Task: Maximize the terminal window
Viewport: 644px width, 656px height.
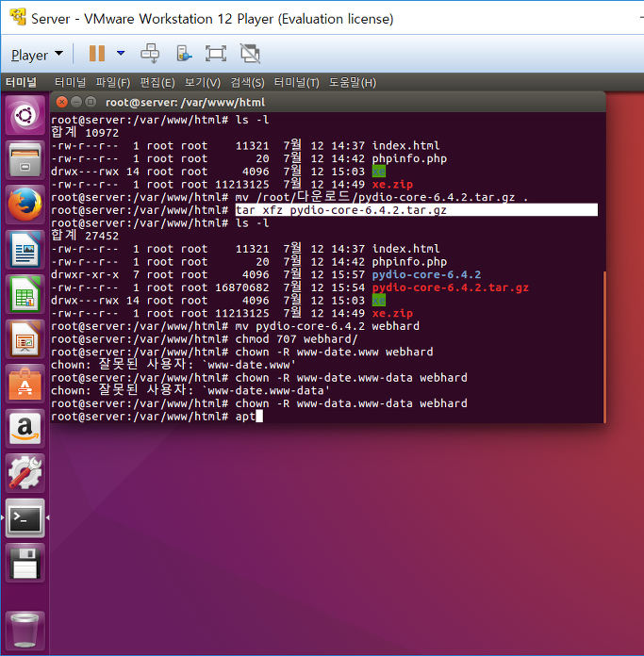Action: coord(91,102)
